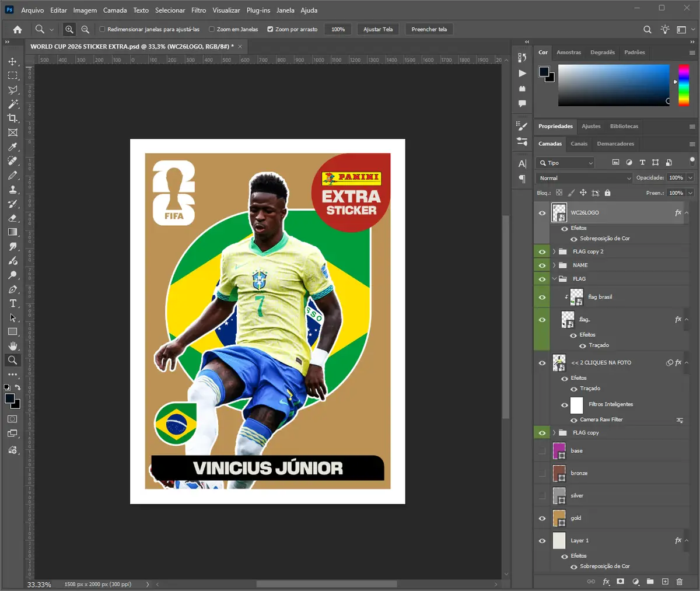The image size is (700, 591).
Task: Select the History Brush tool
Action: (13, 204)
